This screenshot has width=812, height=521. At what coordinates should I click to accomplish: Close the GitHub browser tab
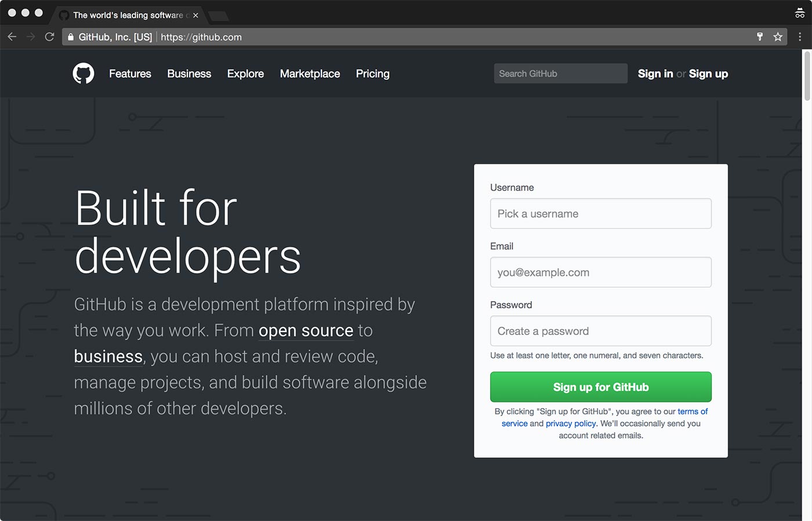[195, 15]
